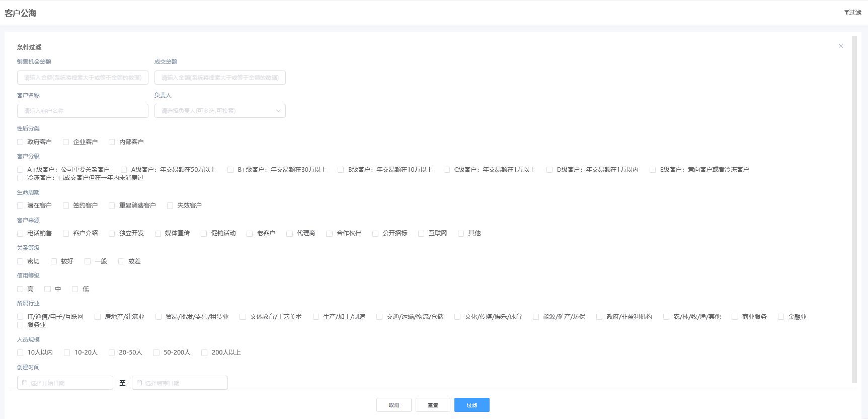Choose staff size 10-20人
The image size is (868, 419).
(x=67, y=353)
